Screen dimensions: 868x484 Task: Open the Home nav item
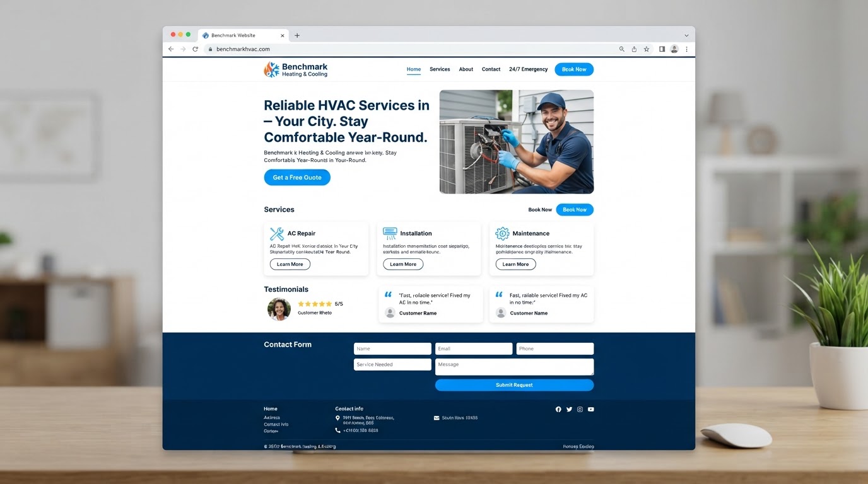click(414, 69)
